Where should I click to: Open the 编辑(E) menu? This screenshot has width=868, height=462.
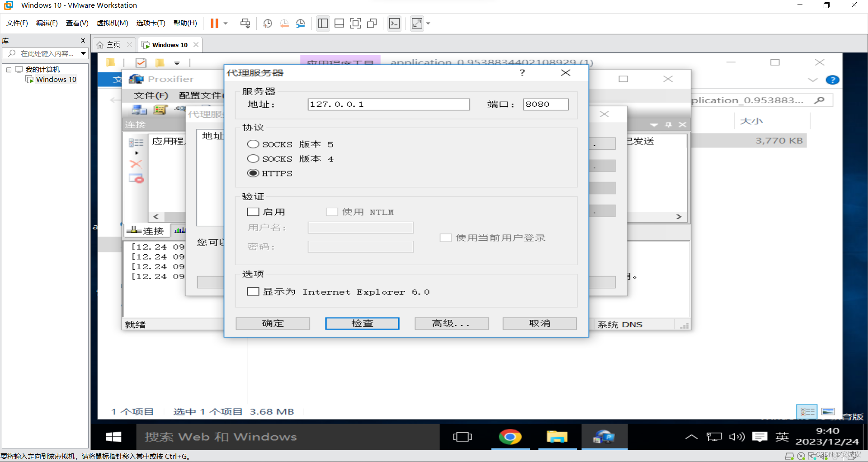click(47, 23)
